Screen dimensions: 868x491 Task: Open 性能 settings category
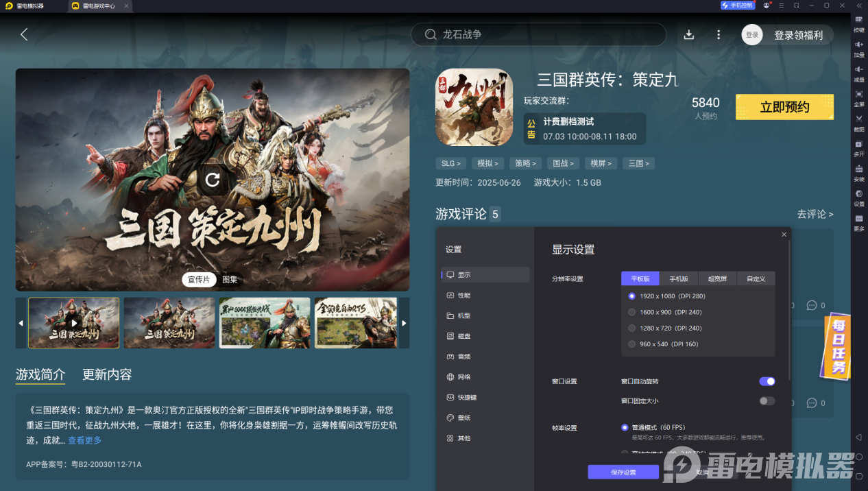click(x=485, y=295)
